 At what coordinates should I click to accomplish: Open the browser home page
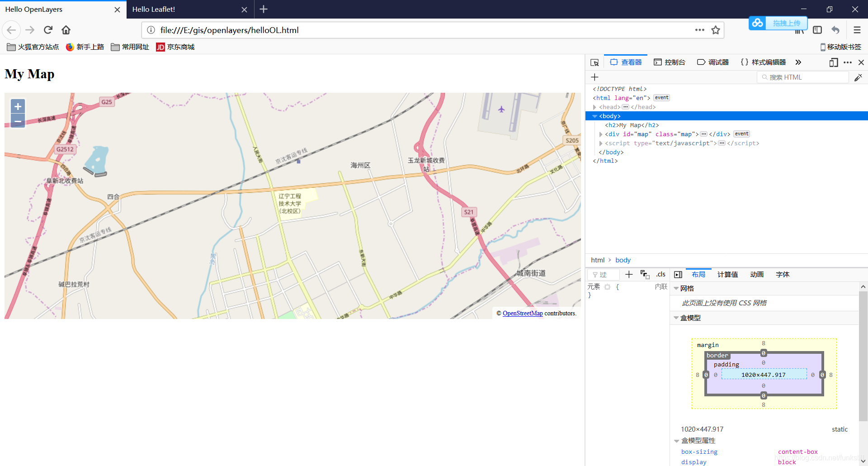coord(66,30)
